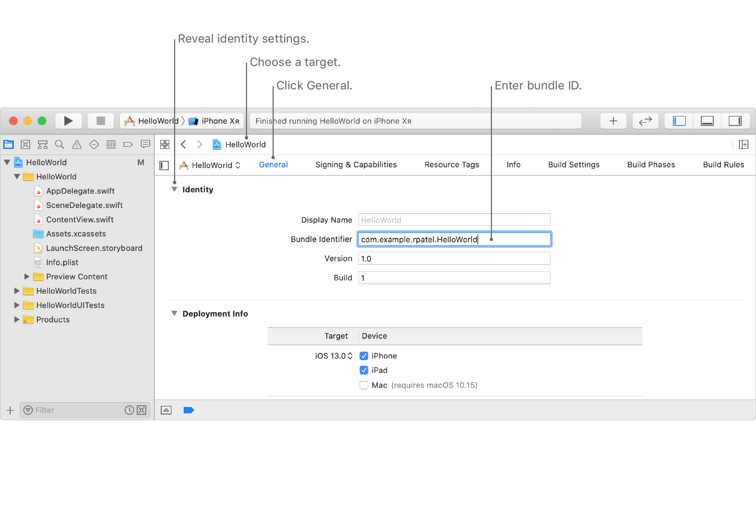Hide the inspectors right panel button
This screenshot has width=756, height=532.
[x=735, y=121]
